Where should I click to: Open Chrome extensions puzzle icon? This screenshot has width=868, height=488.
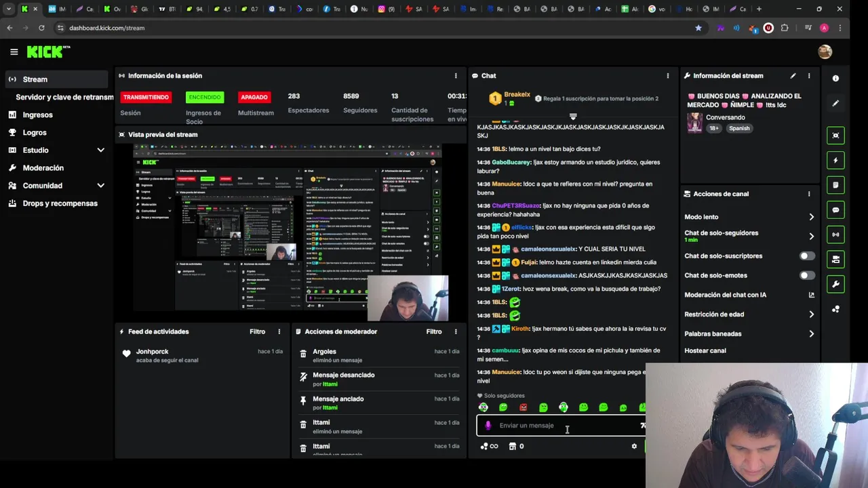(785, 28)
